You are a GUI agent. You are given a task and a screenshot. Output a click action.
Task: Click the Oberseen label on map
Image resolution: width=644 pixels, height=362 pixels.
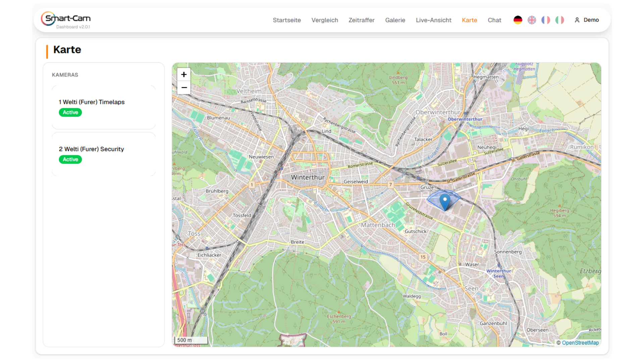(537, 330)
